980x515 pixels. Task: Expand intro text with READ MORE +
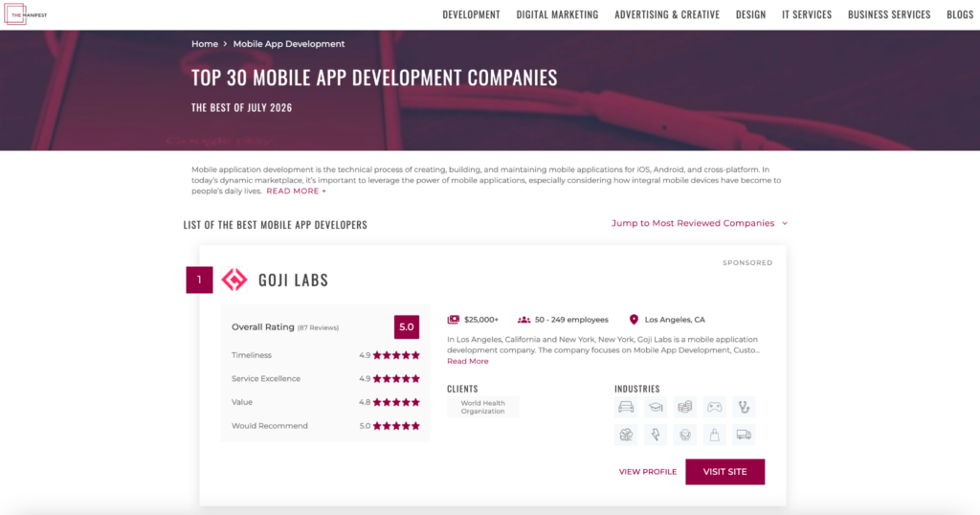click(297, 191)
